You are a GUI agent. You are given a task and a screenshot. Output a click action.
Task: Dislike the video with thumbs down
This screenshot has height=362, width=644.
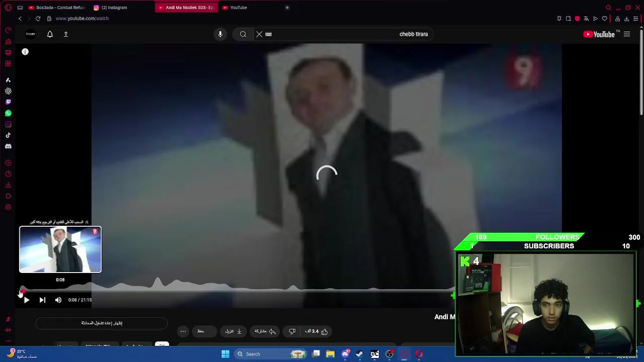[x=292, y=331]
